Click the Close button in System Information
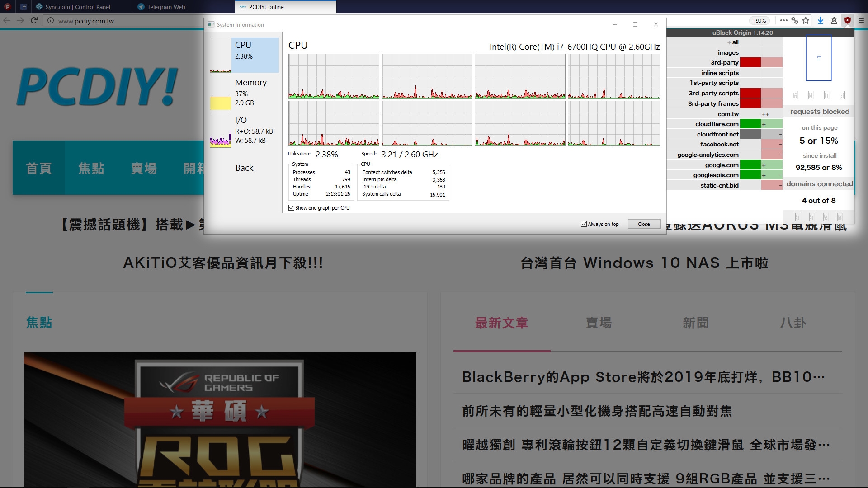The height and width of the screenshot is (488, 868). [644, 224]
